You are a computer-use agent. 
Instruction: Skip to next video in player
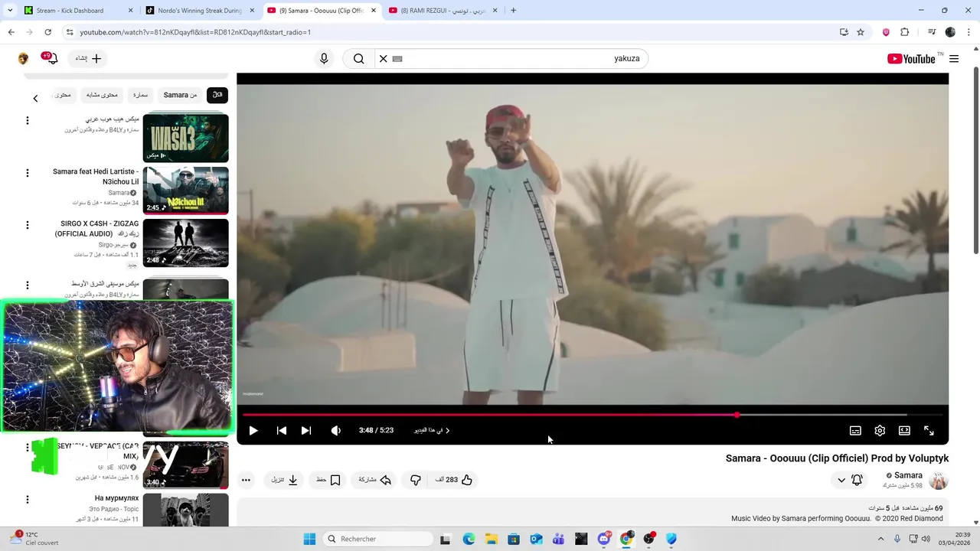(306, 431)
